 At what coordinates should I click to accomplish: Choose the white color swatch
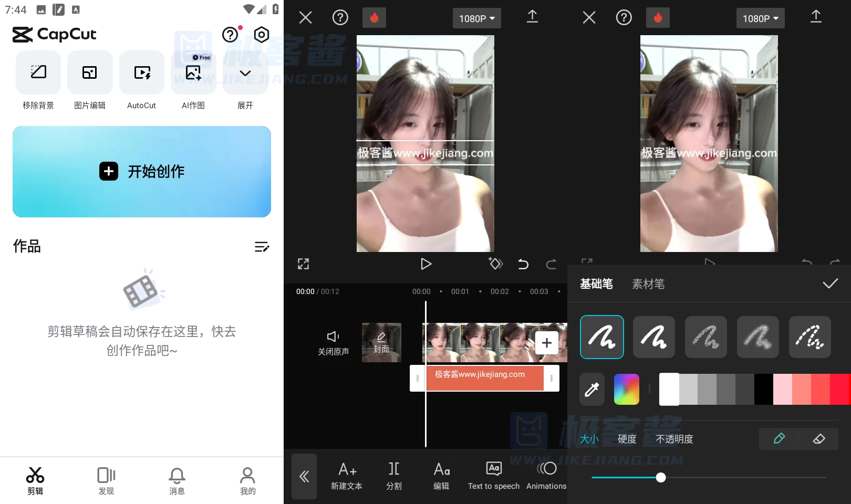(x=669, y=390)
